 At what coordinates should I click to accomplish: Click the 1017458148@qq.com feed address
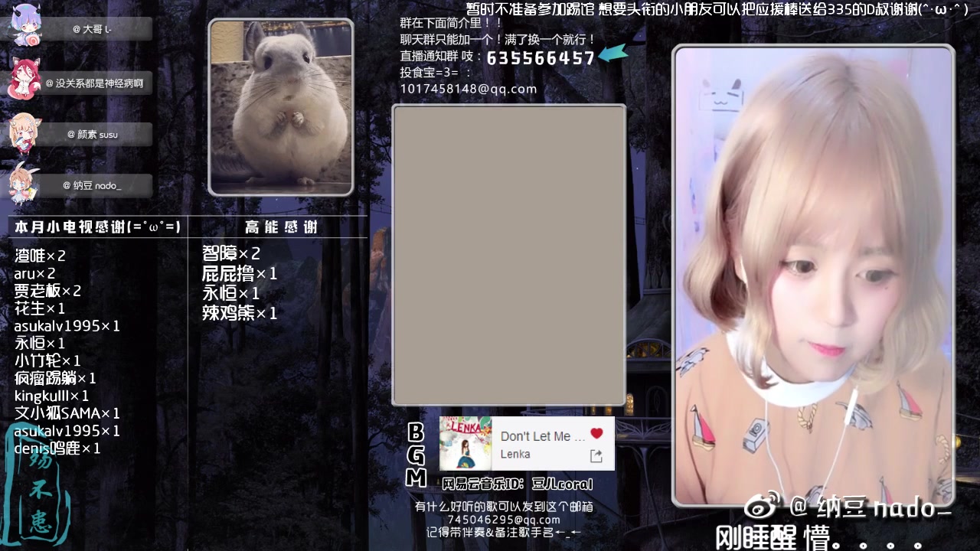[467, 88]
